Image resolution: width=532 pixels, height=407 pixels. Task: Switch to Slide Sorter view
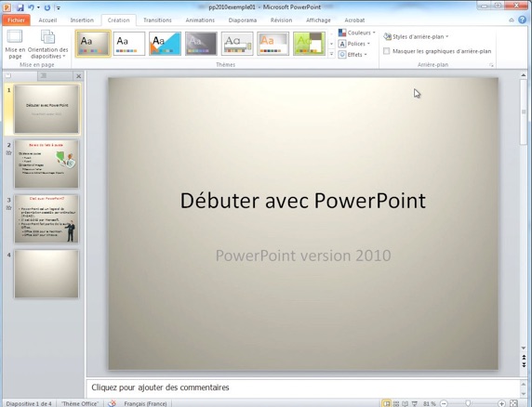(396, 403)
